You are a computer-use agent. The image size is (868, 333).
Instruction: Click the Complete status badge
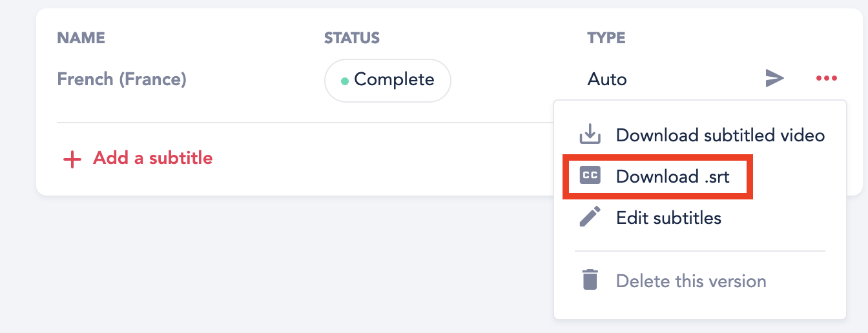[387, 80]
